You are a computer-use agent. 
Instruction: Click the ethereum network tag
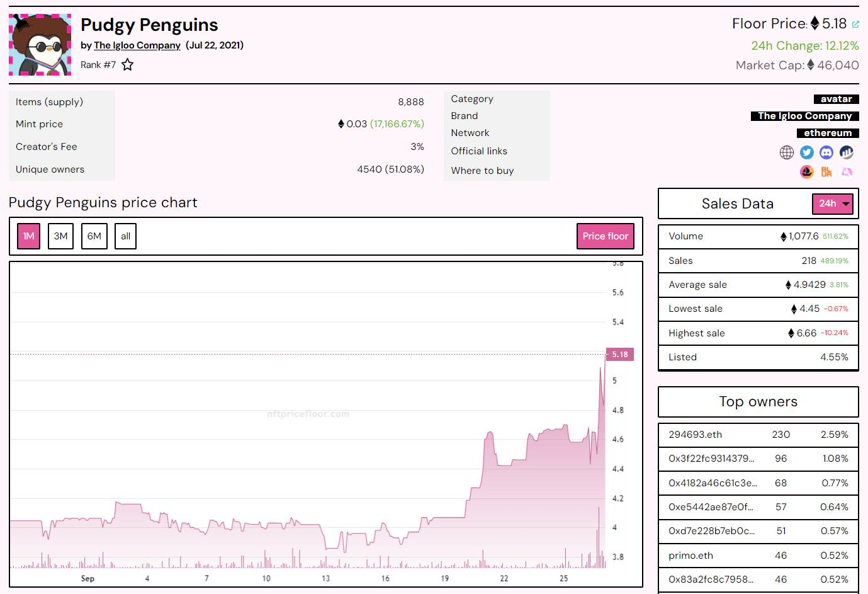click(828, 133)
